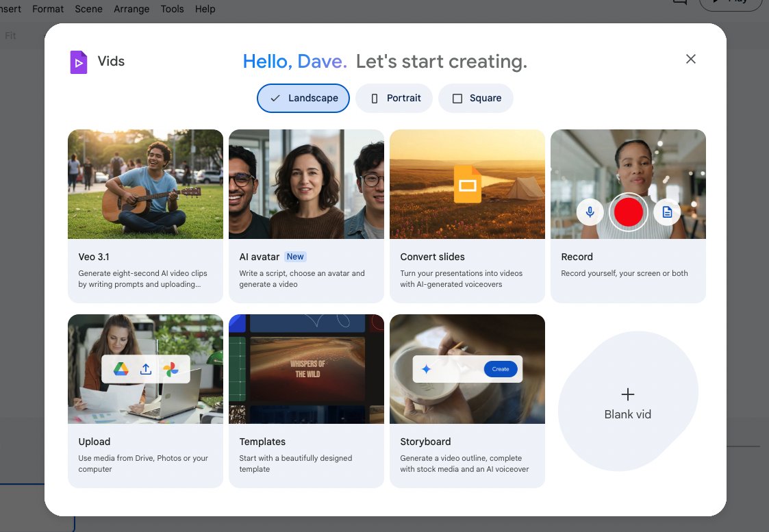Click the yellow Slides icon in Convert slides
The height and width of the screenshot is (532, 769).
(x=468, y=184)
